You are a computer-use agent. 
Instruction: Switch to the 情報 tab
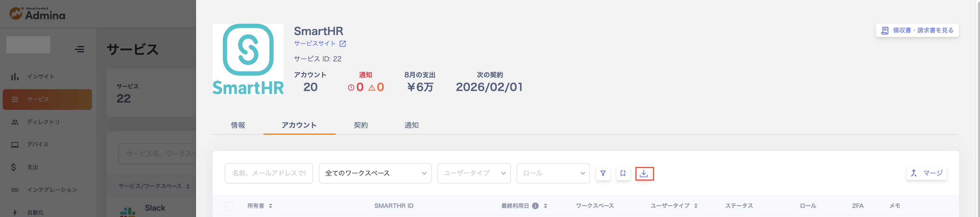coord(238,125)
